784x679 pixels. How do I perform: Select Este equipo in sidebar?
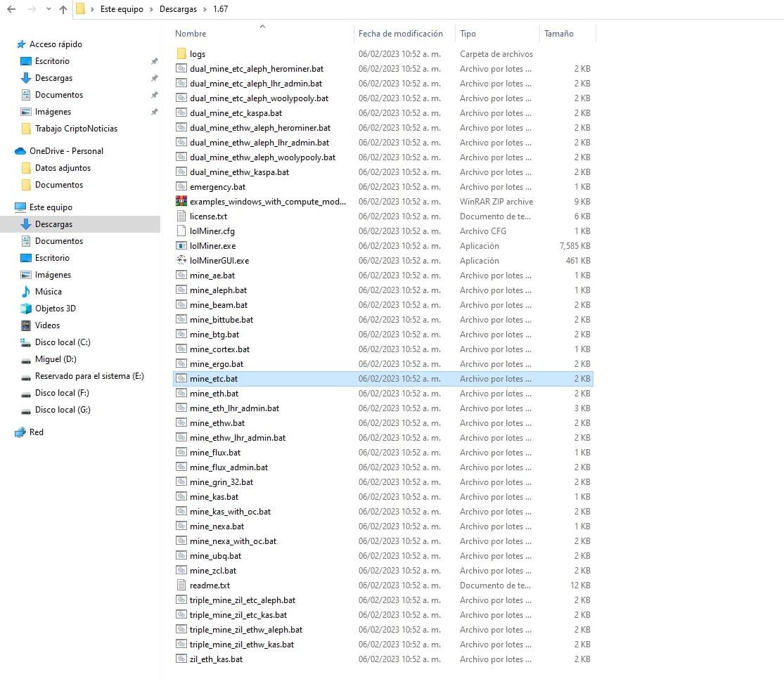51,207
